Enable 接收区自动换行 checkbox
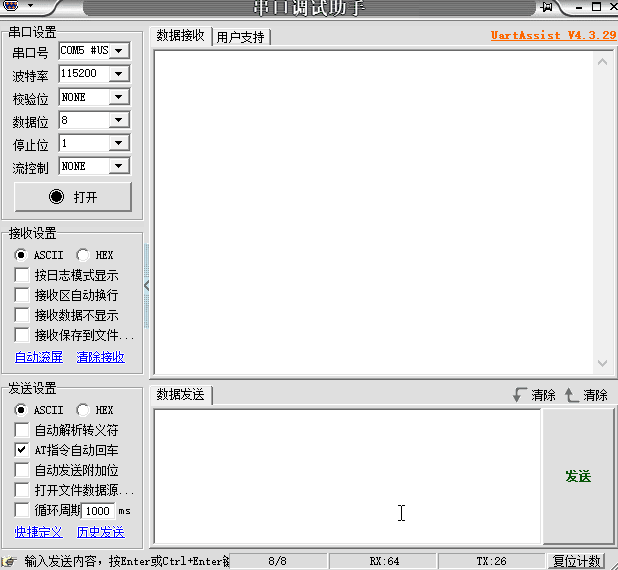Viewport: 618px width, 570px height. point(22,295)
